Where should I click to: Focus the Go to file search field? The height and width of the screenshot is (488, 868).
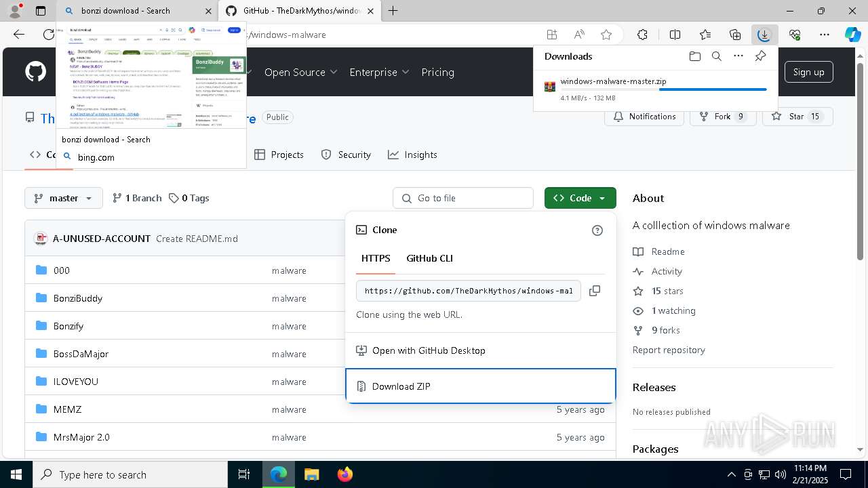[463, 198]
